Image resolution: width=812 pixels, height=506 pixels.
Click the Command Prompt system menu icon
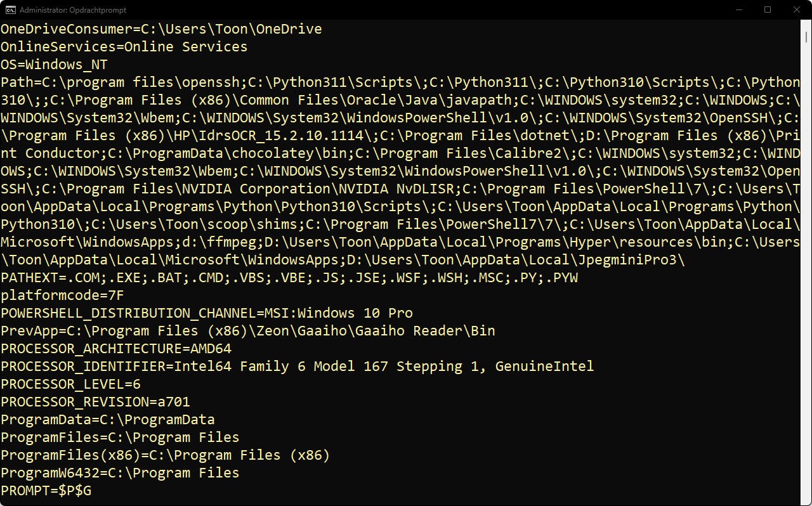click(10, 10)
